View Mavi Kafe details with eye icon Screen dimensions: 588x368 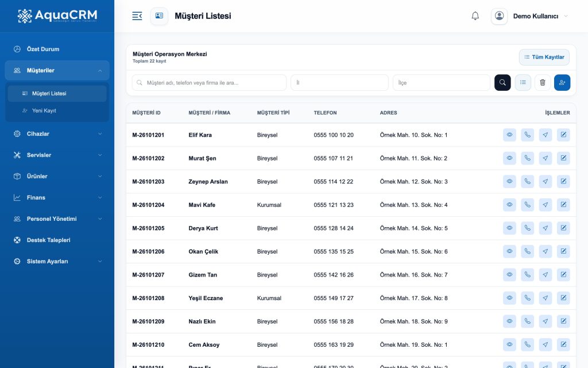509,205
